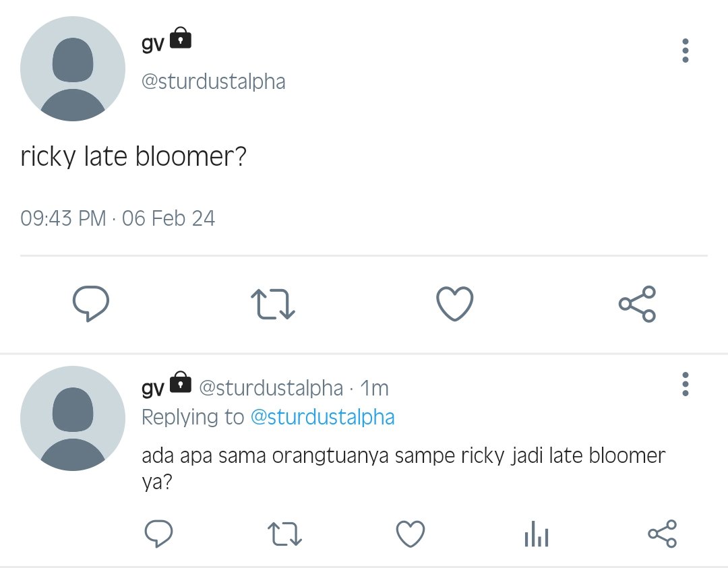The image size is (728, 568).
Task: Open the reply tweet's three-dot menu
Action: click(686, 384)
